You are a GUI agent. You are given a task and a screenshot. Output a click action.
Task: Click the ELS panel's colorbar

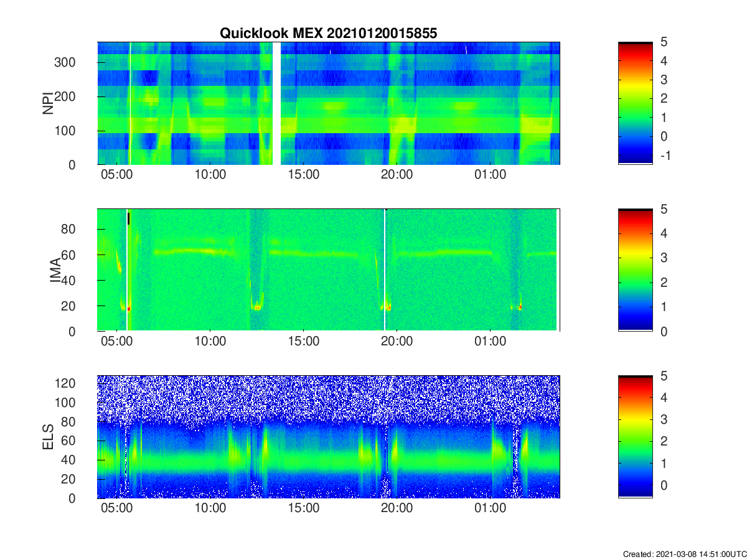click(636, 437)
